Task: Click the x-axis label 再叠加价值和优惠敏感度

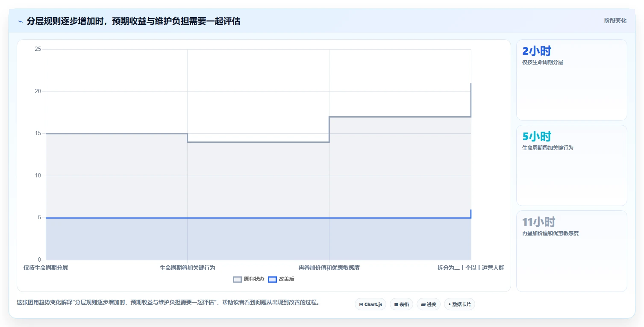Action: pos(329,268)
